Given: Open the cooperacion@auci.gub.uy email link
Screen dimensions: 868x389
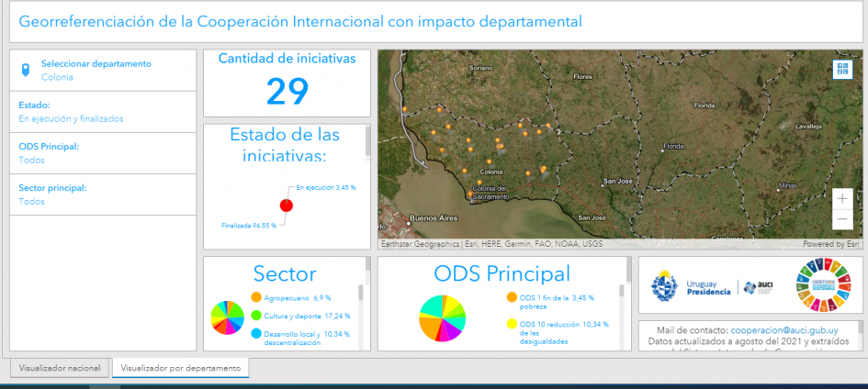Looking at the screenshot, I should tap(784, 330).
